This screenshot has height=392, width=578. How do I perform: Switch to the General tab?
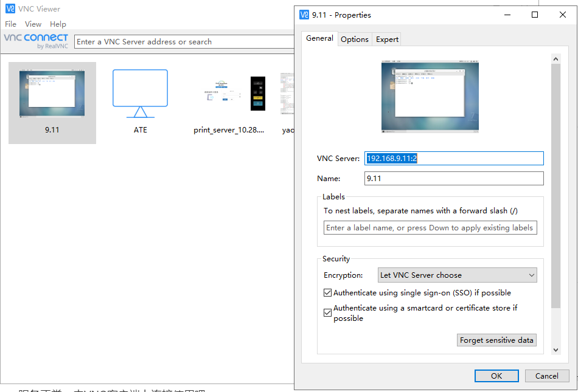(x=319, y=38)
